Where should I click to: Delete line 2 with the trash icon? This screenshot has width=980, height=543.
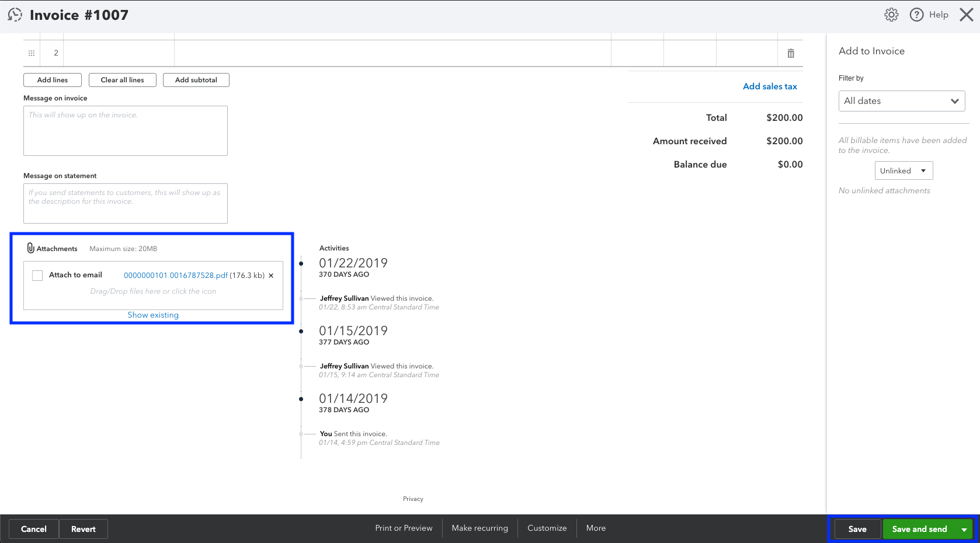791,53
